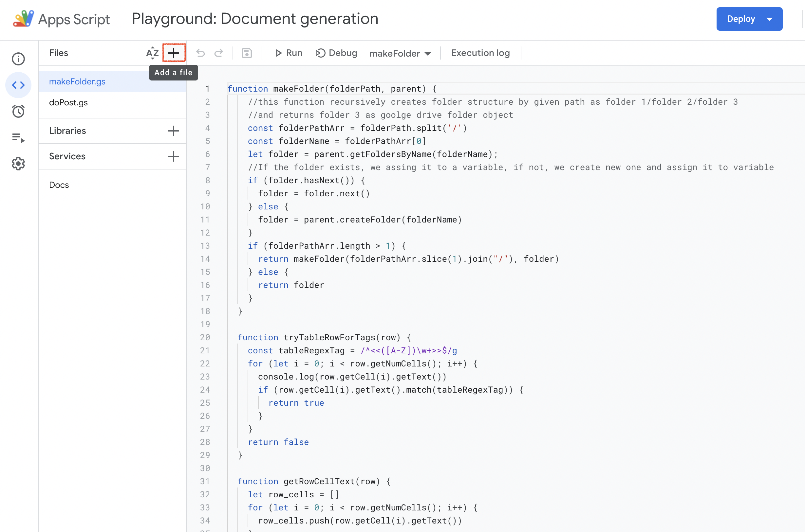This screenshot has height=532, width=805.
Task: Select the makeFolder.gs file
Action: pyautogui.click(x=77, y=81)
